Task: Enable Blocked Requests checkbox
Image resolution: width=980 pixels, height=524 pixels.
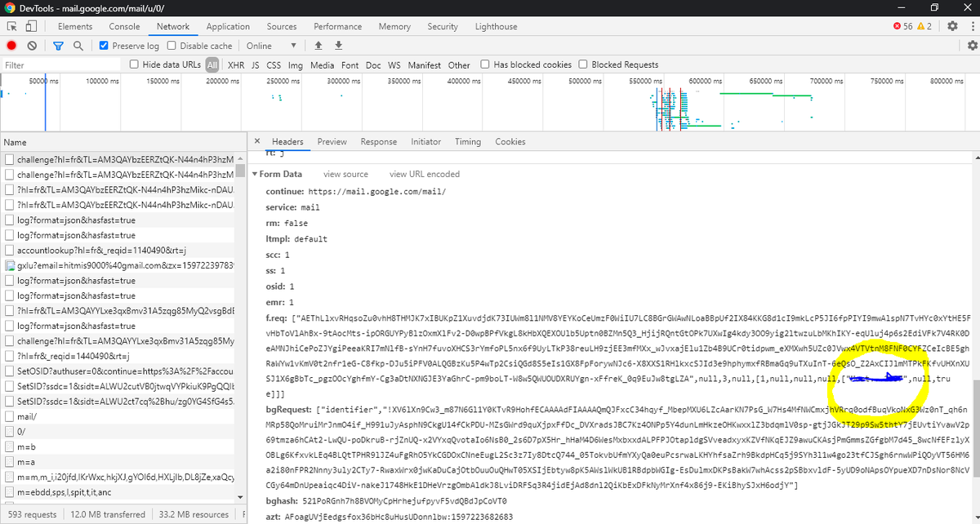Action: click(583, 64)
